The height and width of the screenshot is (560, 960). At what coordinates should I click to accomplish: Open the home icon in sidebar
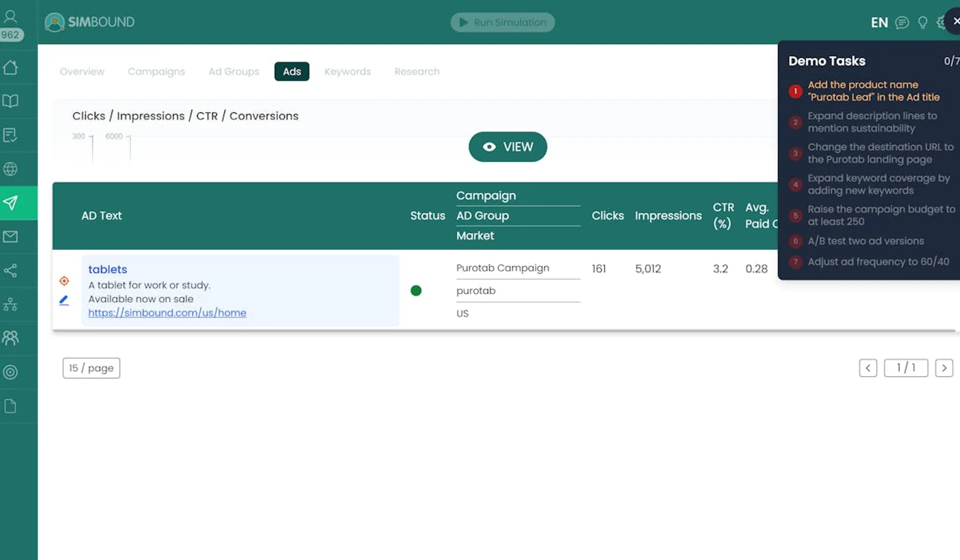pyautogui.click(x=10, y=67)
